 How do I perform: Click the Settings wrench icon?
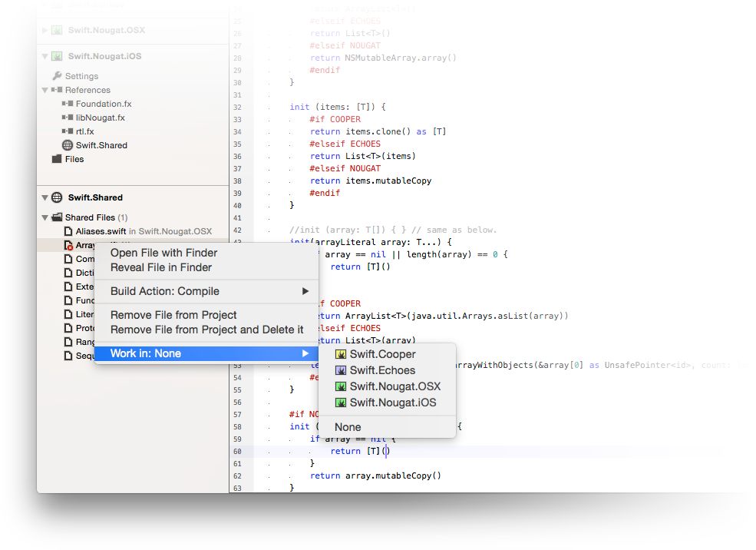57,76
